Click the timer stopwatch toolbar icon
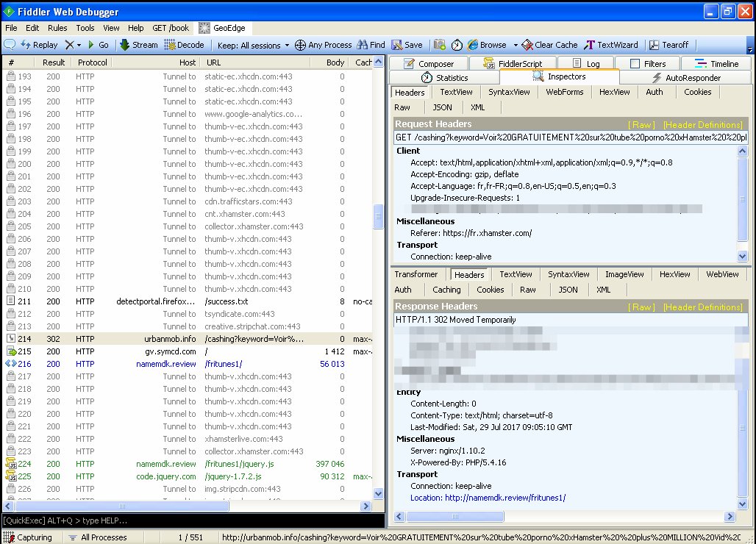This screenshot has width=756, height=544. tap(457, 45)
